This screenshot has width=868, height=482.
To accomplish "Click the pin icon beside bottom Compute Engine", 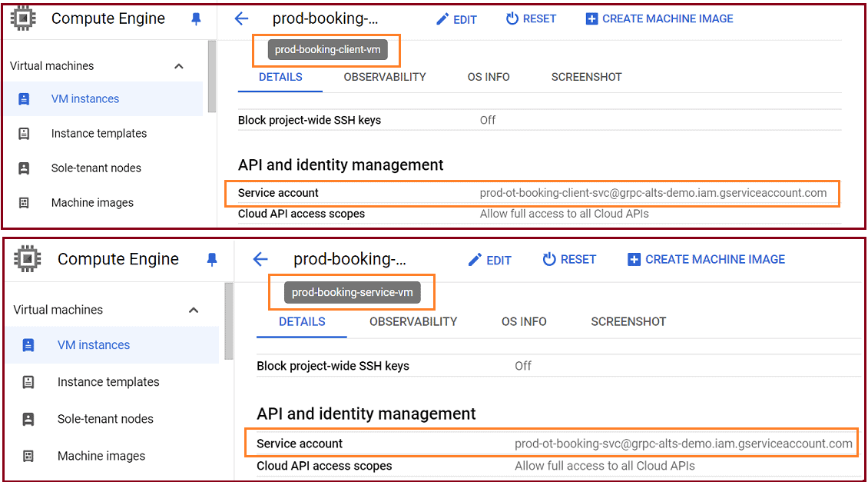I will tap(212, 259).
